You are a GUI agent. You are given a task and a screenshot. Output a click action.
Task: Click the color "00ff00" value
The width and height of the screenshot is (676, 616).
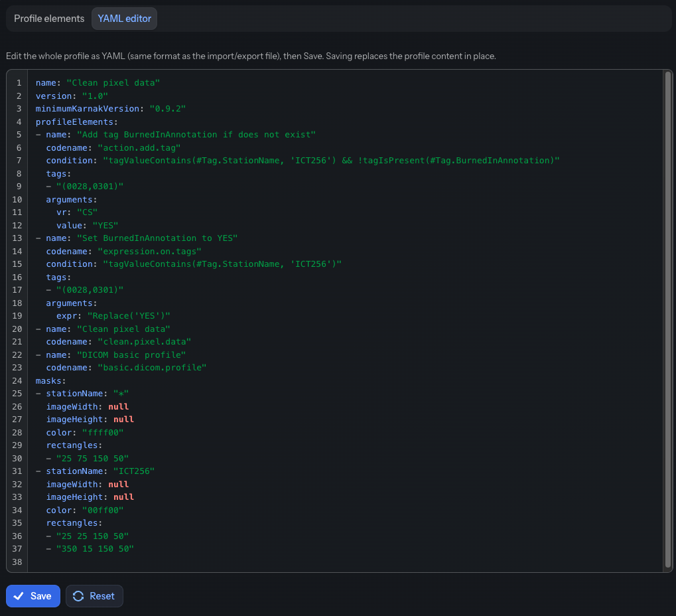103,510
